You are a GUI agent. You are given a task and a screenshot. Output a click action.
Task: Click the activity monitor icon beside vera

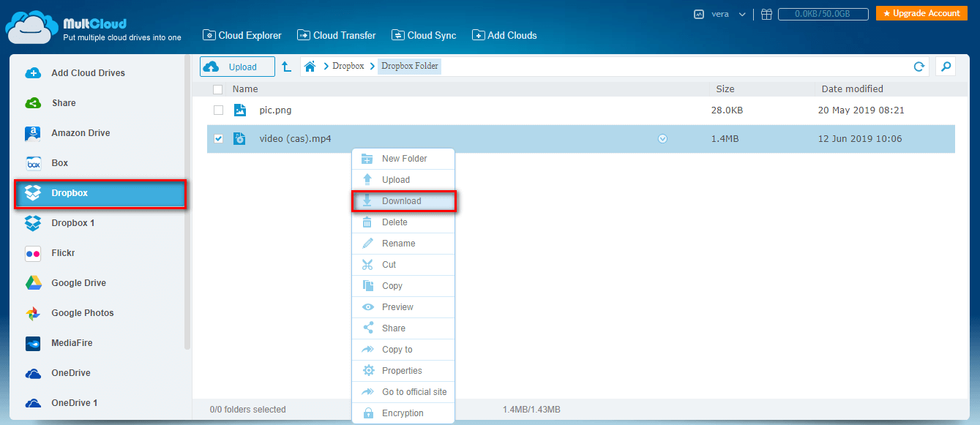tap(699, 14)
